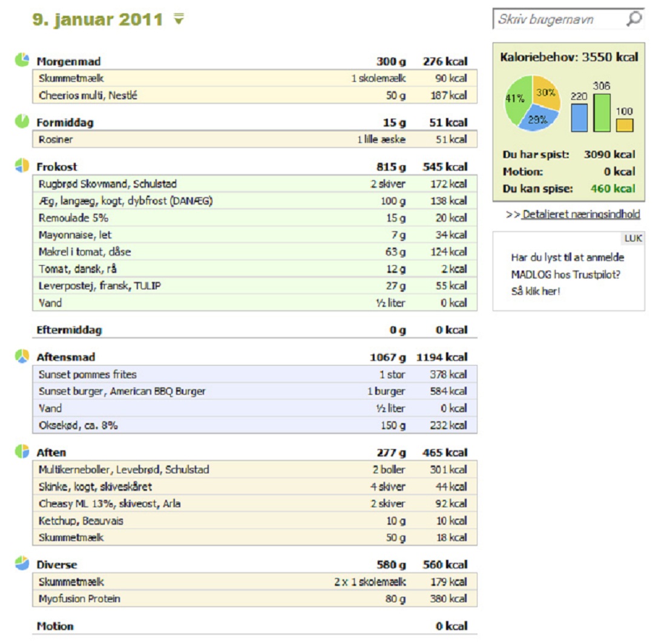Open the Detaljeret næringsindhold link

pos(581,214)
